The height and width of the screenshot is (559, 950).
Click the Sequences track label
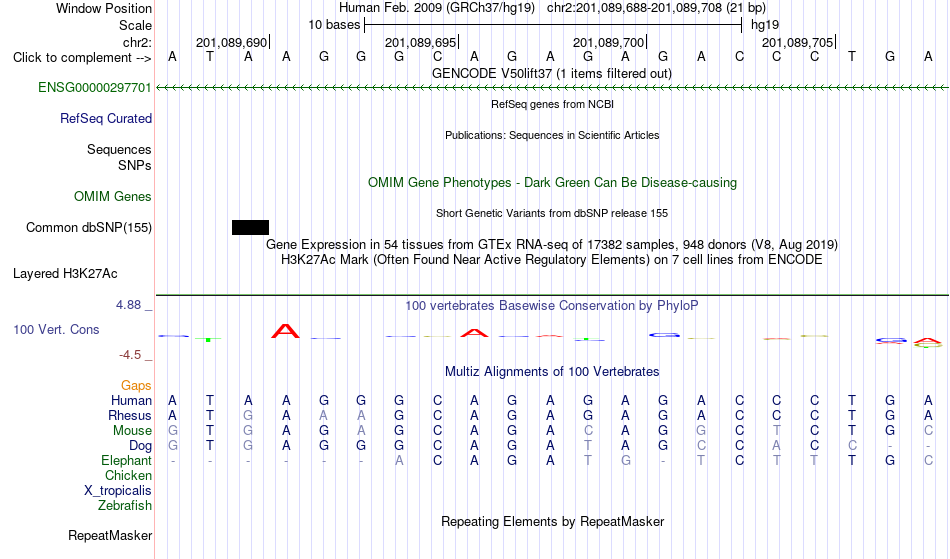coord(119,150)
